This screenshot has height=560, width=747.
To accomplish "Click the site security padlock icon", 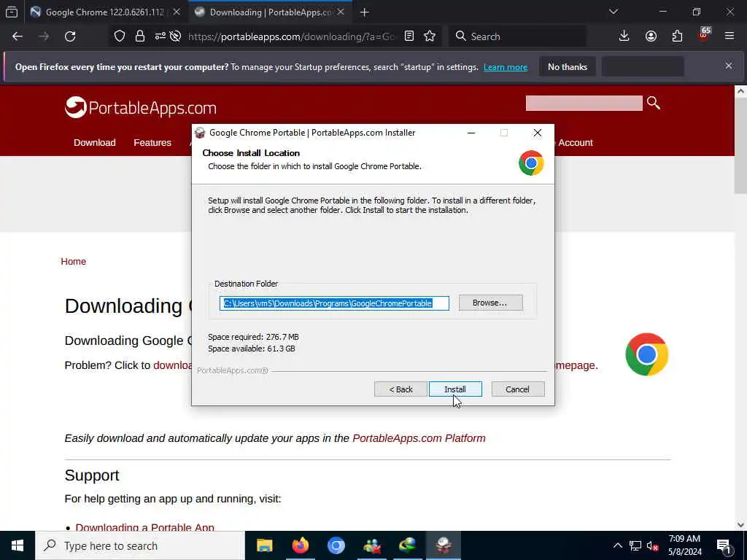I will pyautogui.click(x=139, y=36).
